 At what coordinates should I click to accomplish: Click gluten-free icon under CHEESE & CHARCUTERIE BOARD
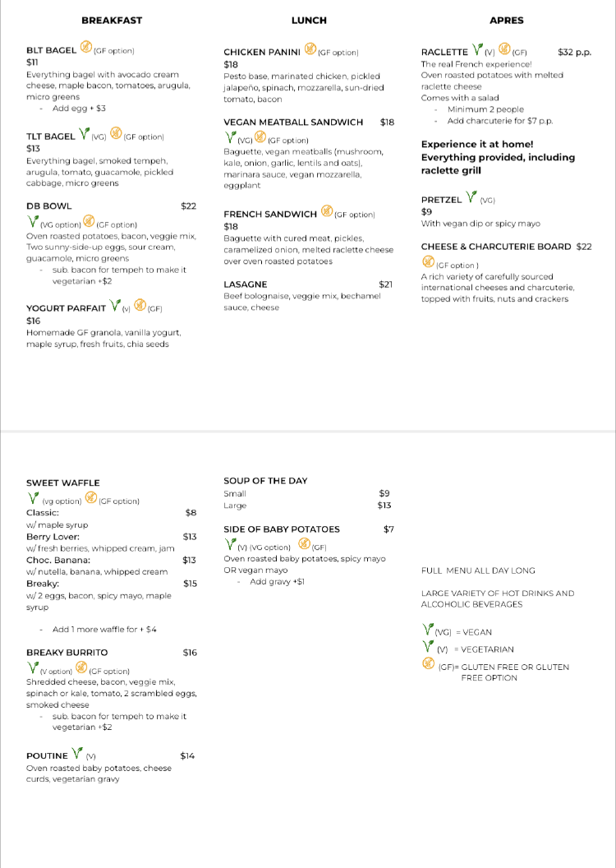428,262
